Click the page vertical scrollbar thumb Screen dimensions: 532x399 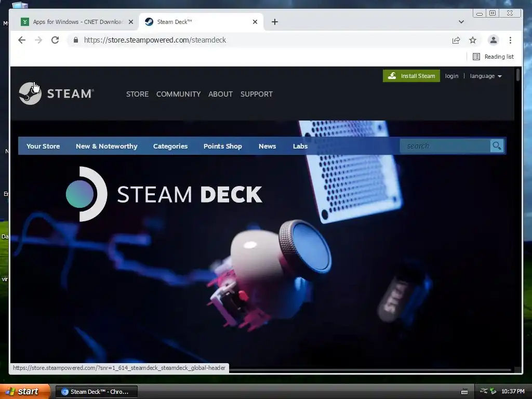pos(518,75)
